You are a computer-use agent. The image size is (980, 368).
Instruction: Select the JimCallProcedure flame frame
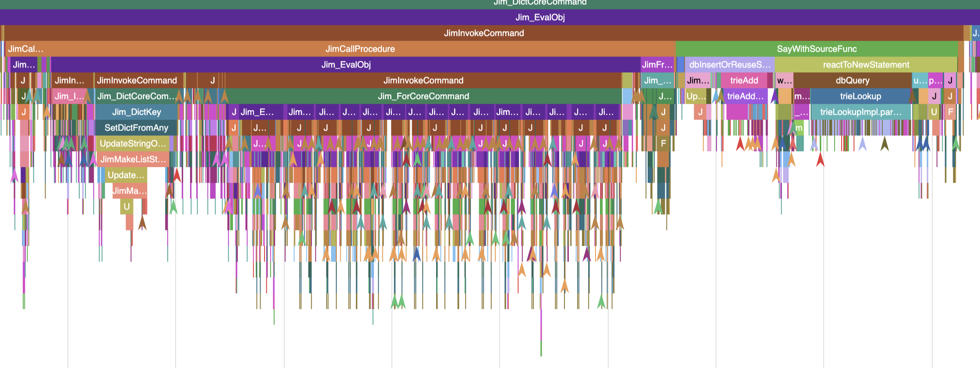(360, 49)
